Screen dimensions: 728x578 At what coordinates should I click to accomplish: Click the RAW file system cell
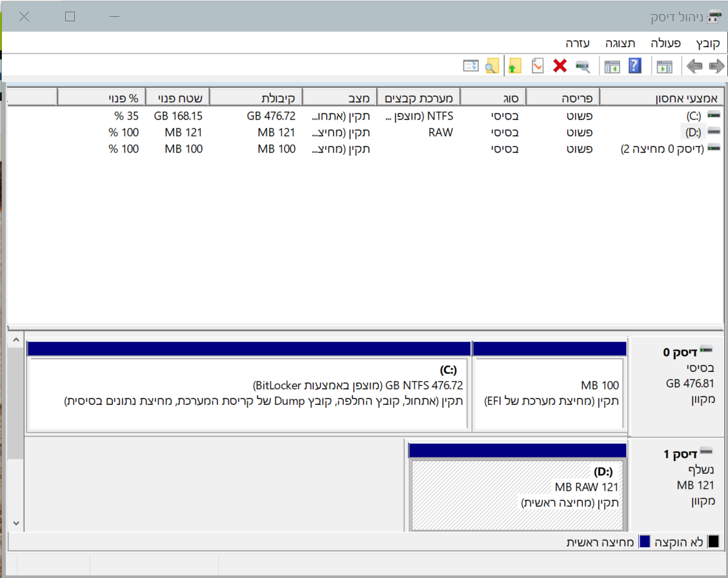tap(441, 132)
